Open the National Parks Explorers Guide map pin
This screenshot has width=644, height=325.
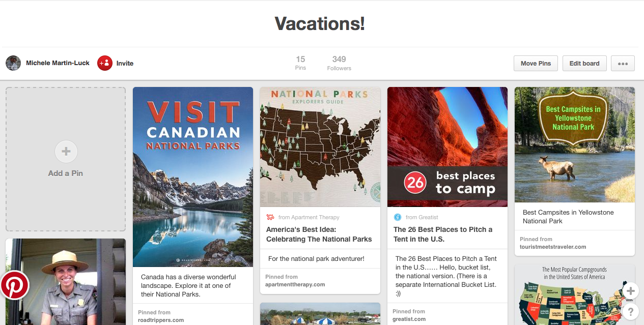click(x=320, y=147)
